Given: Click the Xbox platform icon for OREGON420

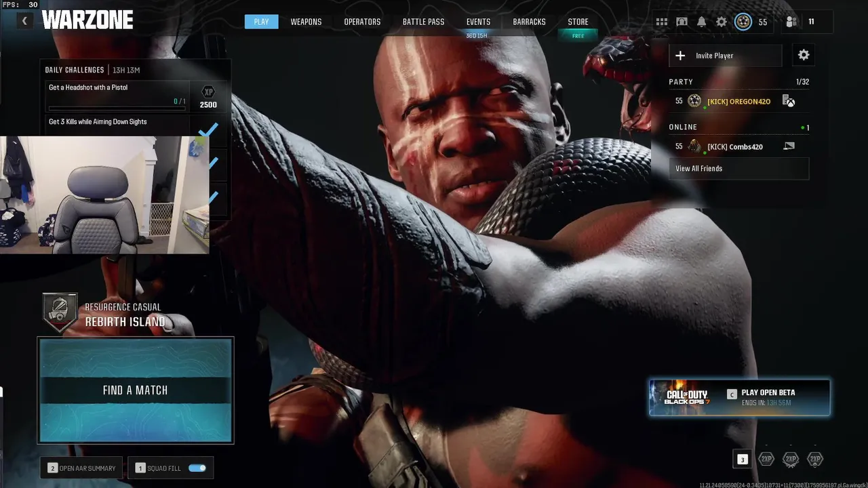Looking at the screenshot, I should pos(789,101).
